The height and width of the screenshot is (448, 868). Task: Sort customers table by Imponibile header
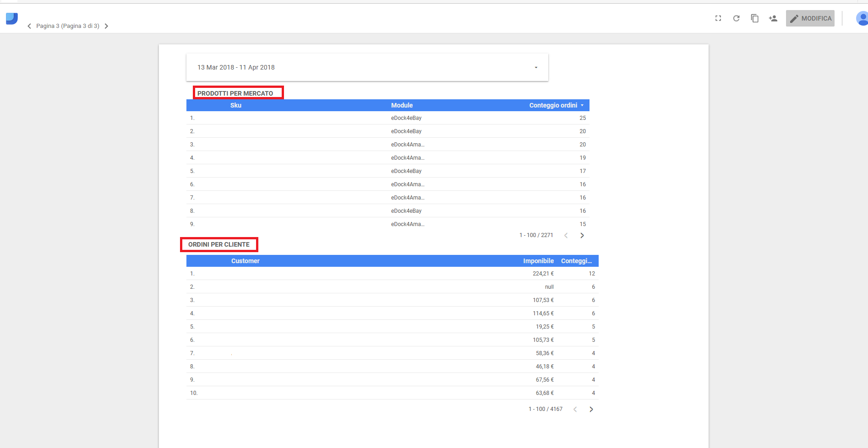[x=538, y=261]
